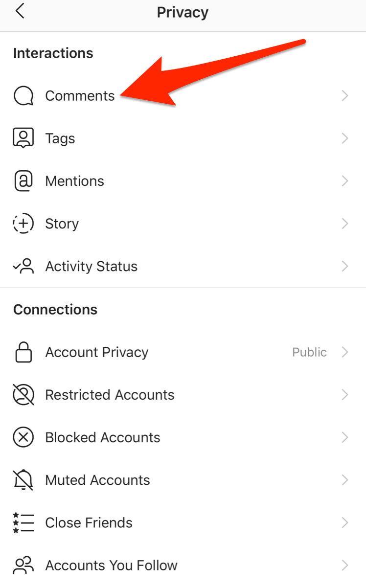The height and width of the screenshot is (588, 366).
Task: Select the Mentions @ icon
Action: pos(23,181)
